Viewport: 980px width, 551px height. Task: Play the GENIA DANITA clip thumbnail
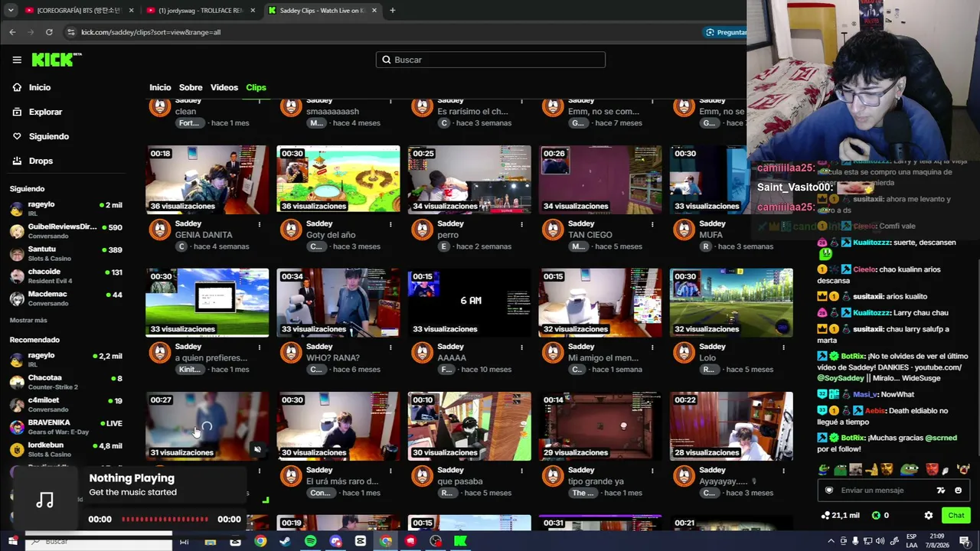coord(207,179)
